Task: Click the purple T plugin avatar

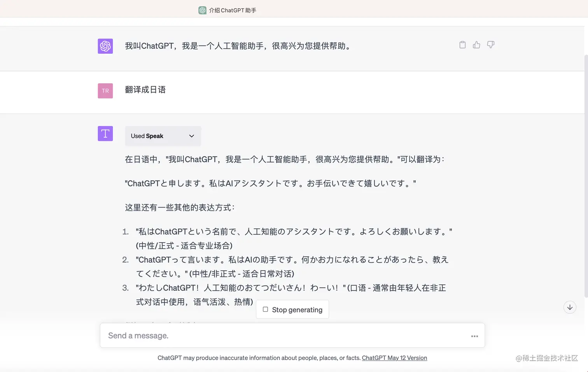Action: tap(105, 133)
